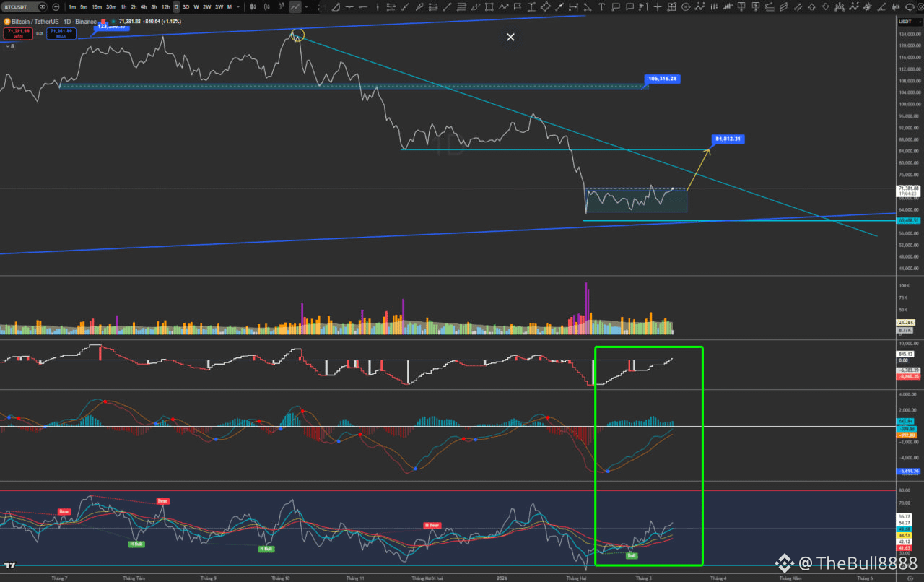This screenshot has height=582, width=924.
Task: Select the 1m timeframe
Action: (72, 6)
